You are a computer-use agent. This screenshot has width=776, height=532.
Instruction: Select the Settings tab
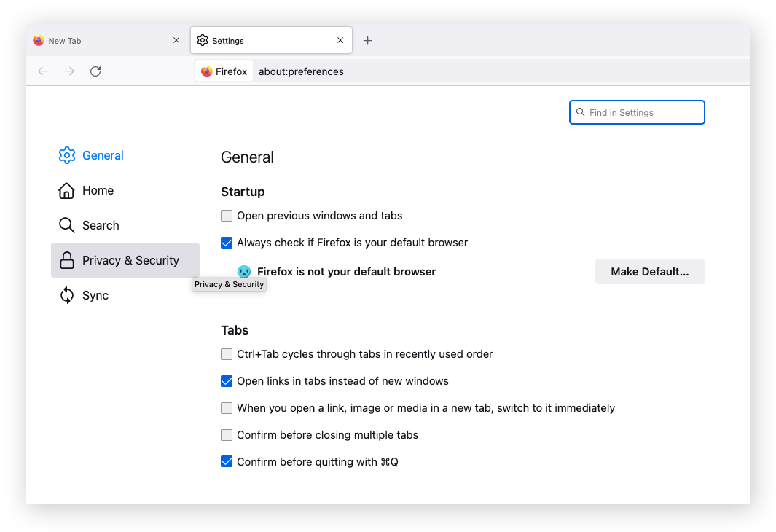pyautogui.click(x=255, y=40)
